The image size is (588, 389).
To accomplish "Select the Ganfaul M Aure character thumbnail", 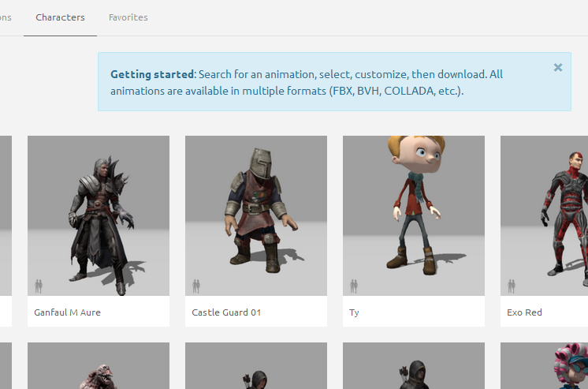I will (x=99, y=215).
